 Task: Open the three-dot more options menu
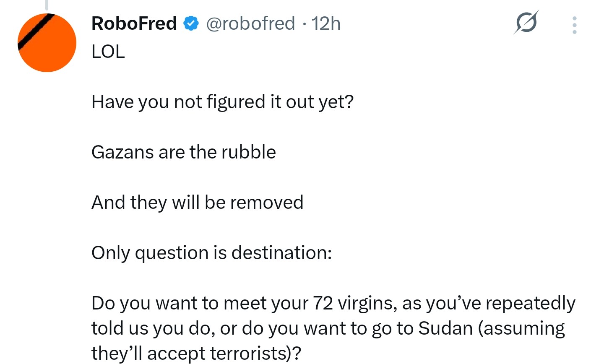coord(574,25)
